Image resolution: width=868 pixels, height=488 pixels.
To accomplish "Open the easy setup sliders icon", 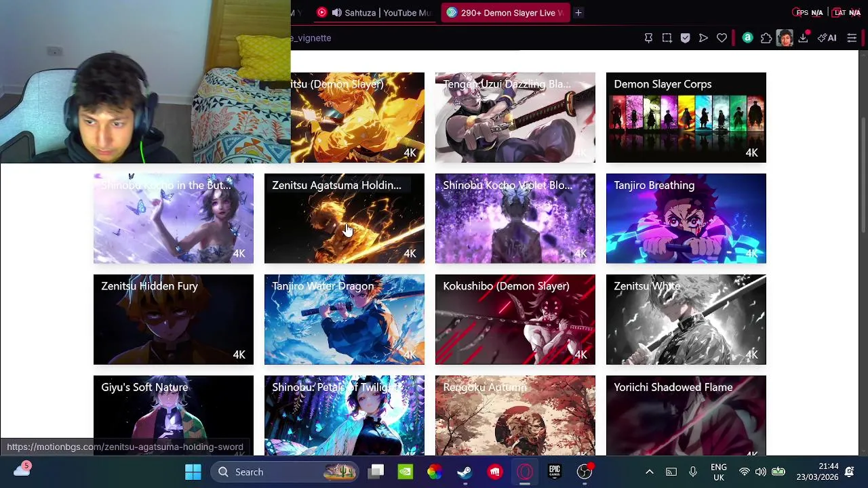I will click(x=852, y=38).
